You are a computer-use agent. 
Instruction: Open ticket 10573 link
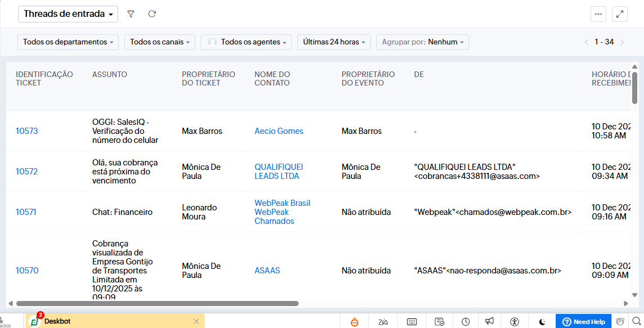(x=27, y=131)
